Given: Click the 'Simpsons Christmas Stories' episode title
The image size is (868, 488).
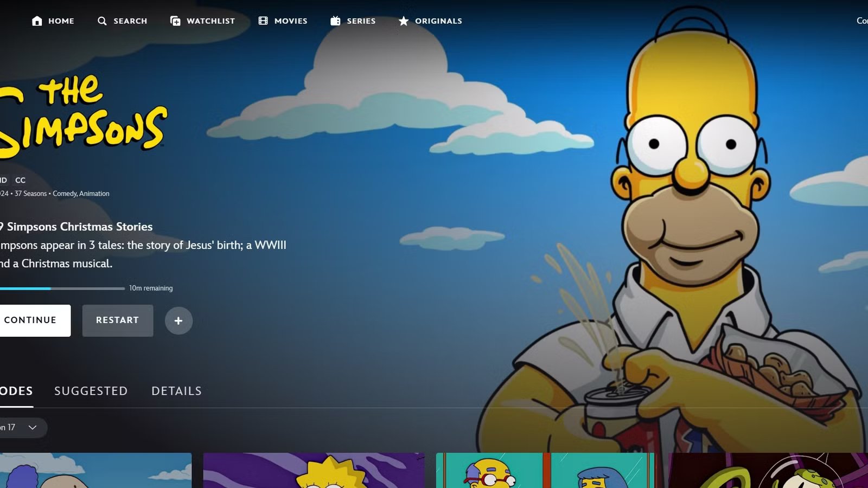Looking at the screenshot, I should 80,227.
